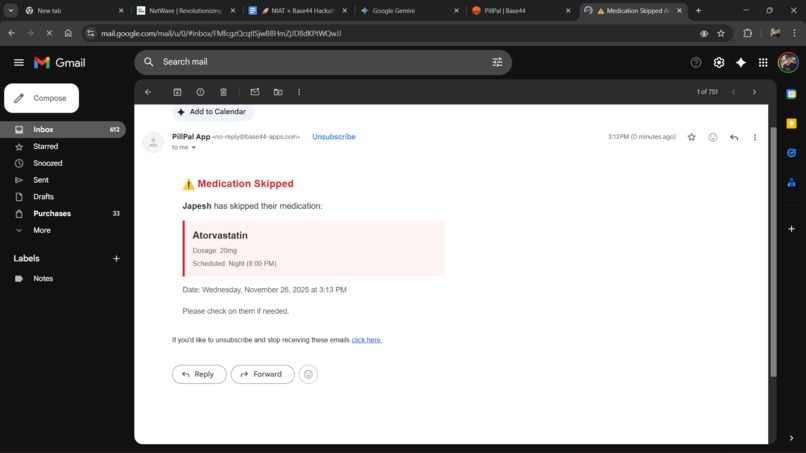This screenshot has height=453, width=806.
Task: View site information icon in address bar
Action: [x=90, y=33]
